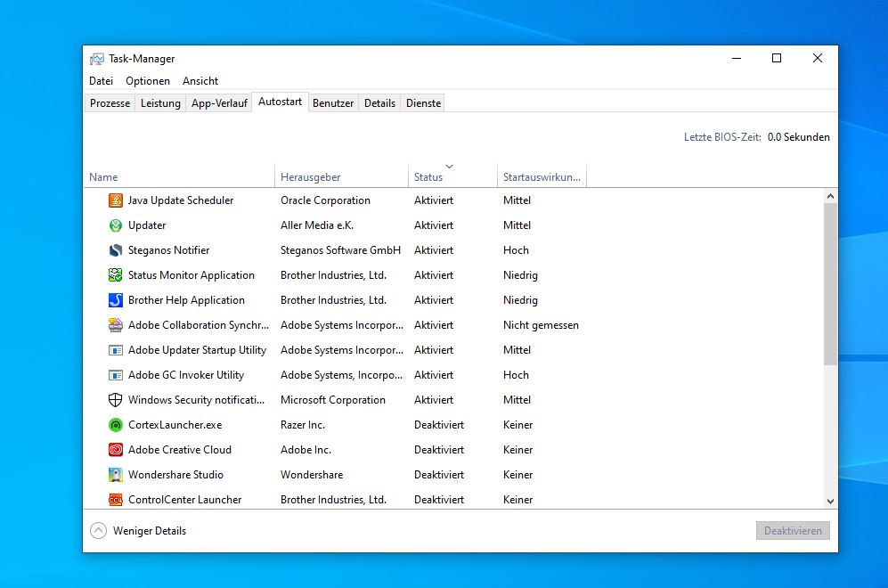This screenshot has width=888, height=588.
Task: Select the Java Update Scheduler row name
Action: (181, 200)
